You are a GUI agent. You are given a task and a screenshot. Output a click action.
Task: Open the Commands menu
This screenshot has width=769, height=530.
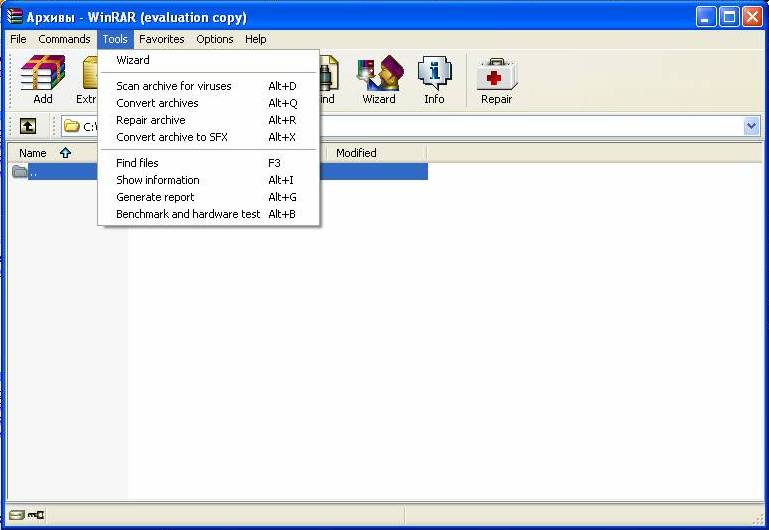(x=64, y=39)
